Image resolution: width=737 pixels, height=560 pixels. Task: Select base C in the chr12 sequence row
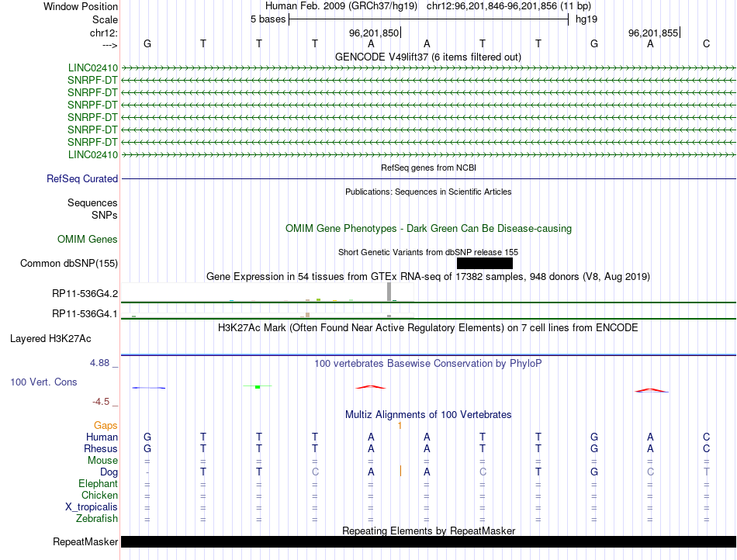click(706, 43)
